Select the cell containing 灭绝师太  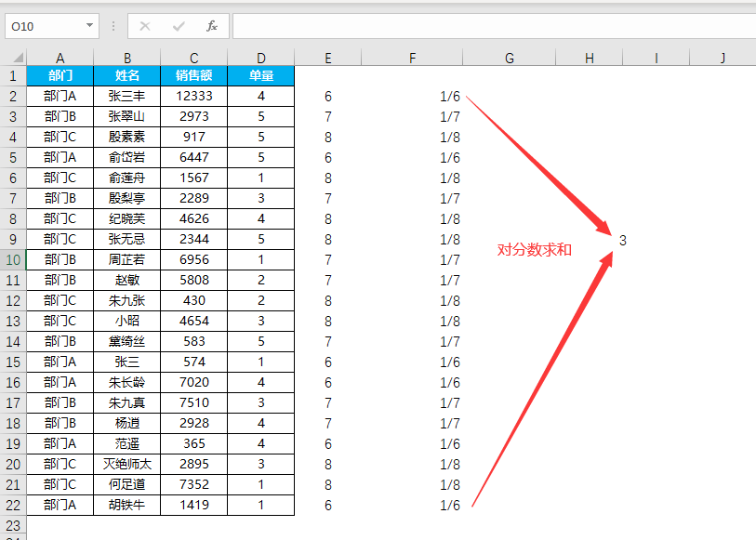(x=126, y=464)
